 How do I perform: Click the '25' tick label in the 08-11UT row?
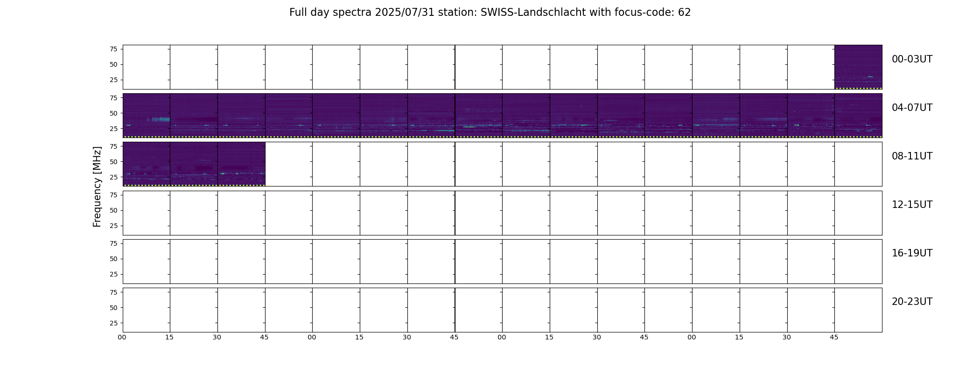[x=113, y=177]
